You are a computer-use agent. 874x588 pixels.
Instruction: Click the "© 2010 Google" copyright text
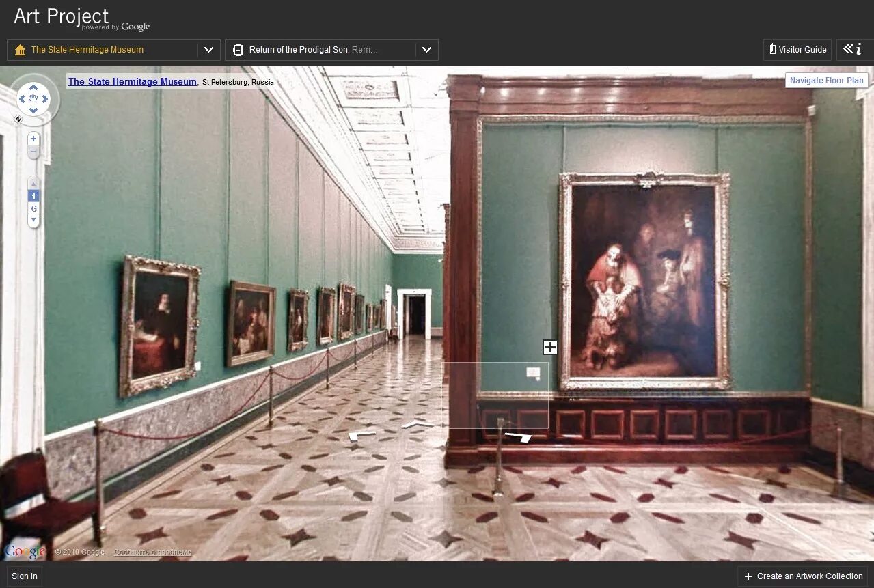click(x=80, y=552)
